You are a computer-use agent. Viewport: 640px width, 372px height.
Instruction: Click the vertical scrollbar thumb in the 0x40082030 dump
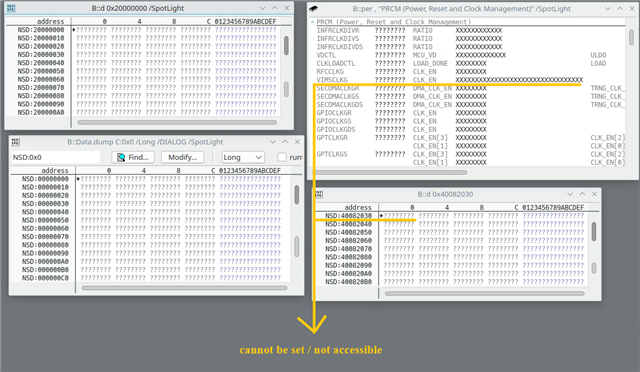click(594, 232)
